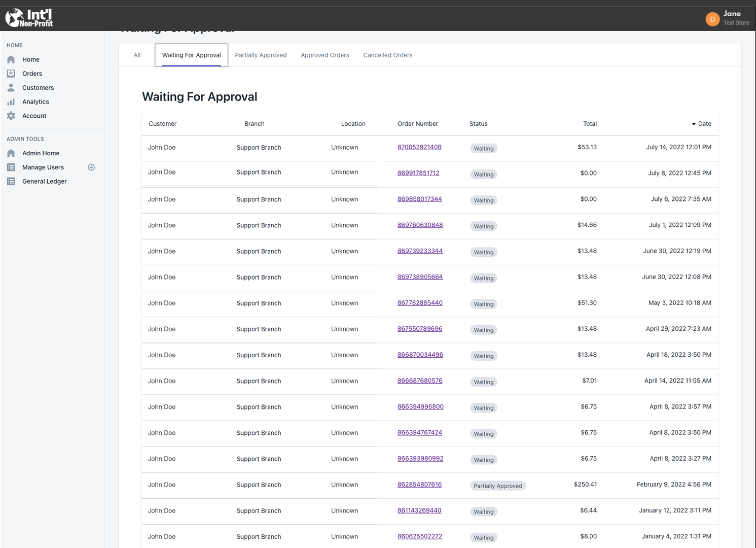Viewport: 756px width, 548px height.
Task: Open Analytics bar chart icon
Action: click(x=11, y=102)
